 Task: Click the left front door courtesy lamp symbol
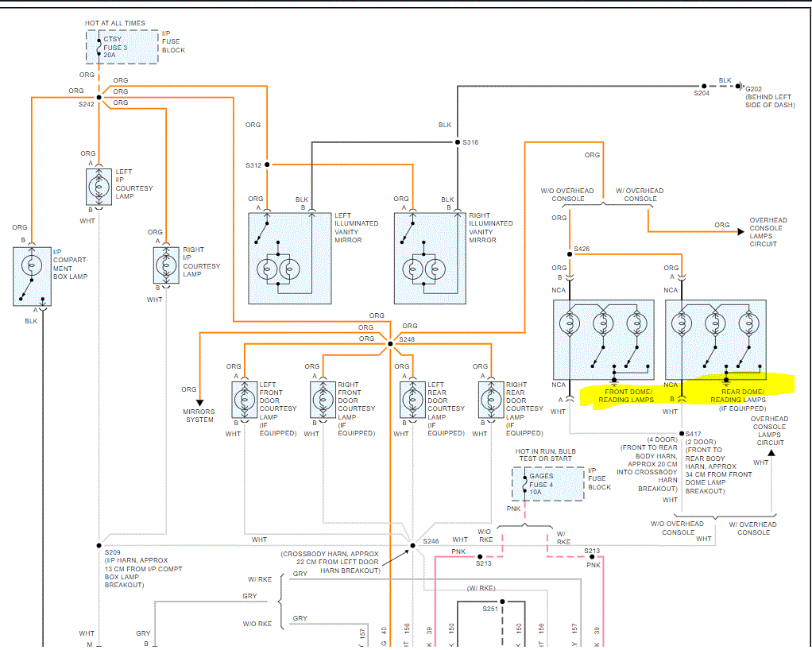[244, 399]
